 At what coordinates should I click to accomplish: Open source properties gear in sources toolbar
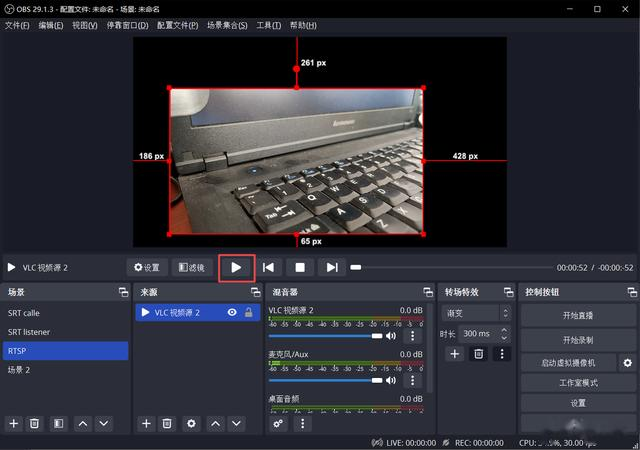(x=191, y=423)
